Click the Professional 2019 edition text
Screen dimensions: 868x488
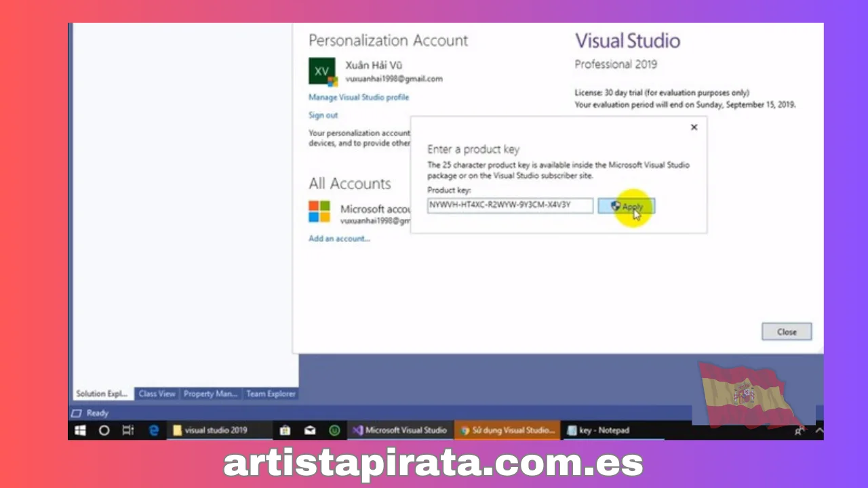point(616,64)
